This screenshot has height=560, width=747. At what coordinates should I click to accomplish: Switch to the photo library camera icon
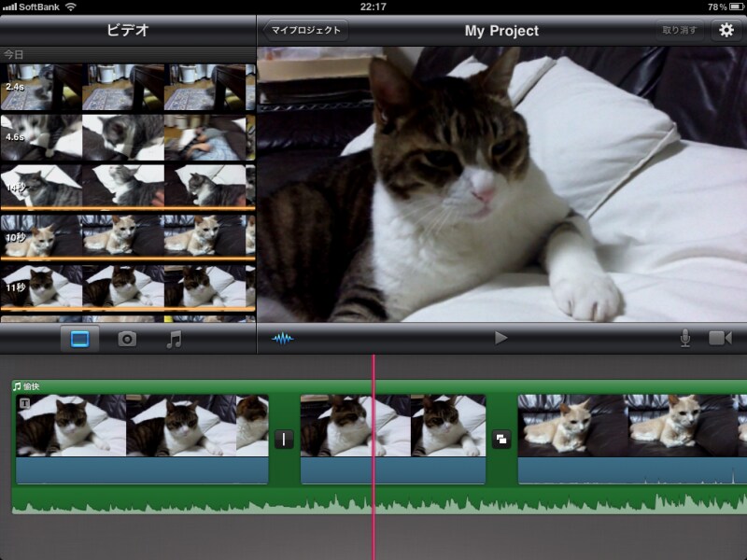[127, 340]
